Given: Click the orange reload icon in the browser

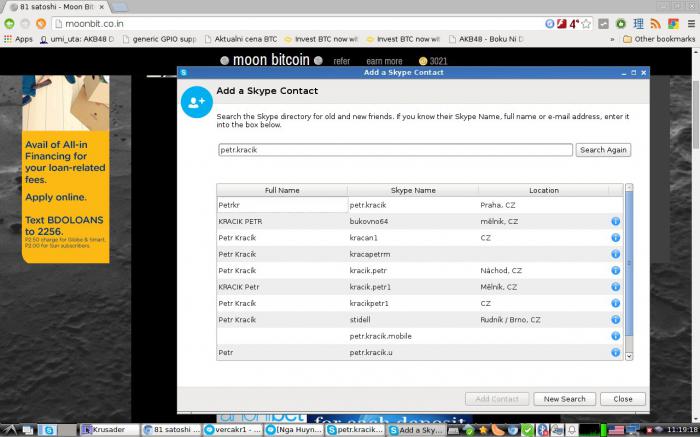Looking at the screenshot, I should tap(41, 24).
